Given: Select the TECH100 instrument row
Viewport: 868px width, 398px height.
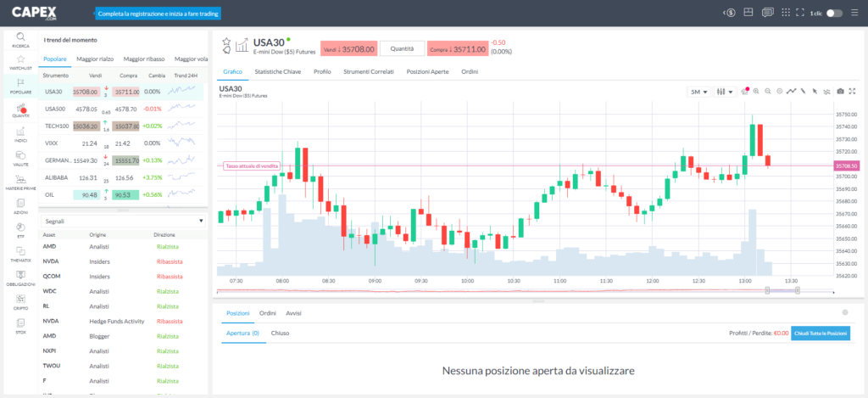Looking at the screenshot, I should point(121,126).
